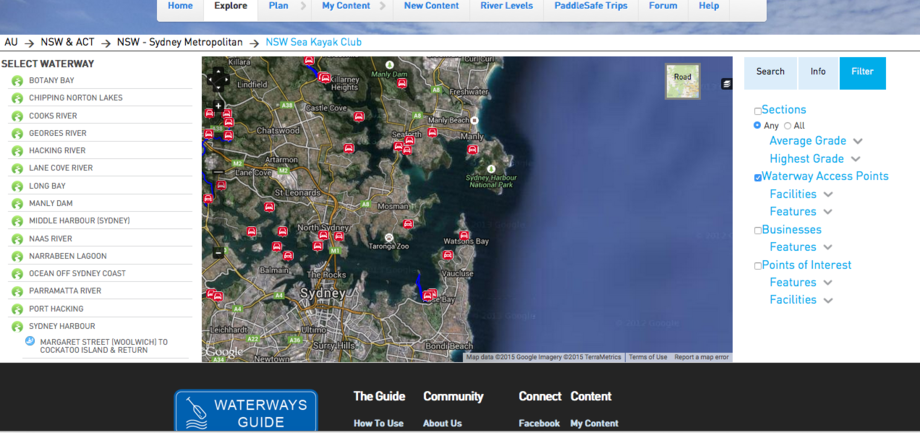
Task: Open the map layers stack icon
Action: click(726, 84)
